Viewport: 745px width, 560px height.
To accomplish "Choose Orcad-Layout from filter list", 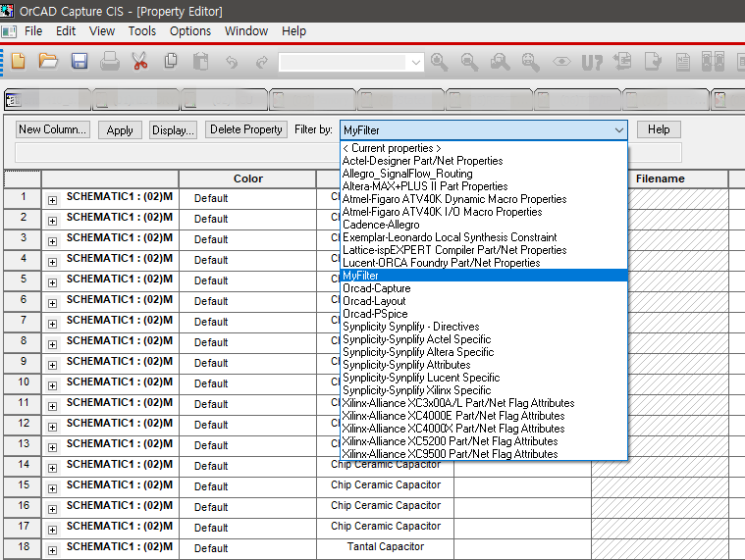I will [484, 301].
